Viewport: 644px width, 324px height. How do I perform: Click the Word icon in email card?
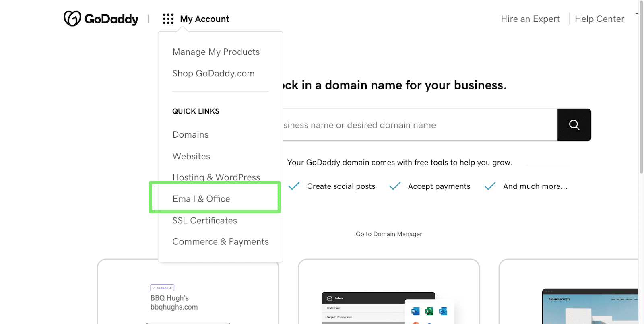(415, 311)
